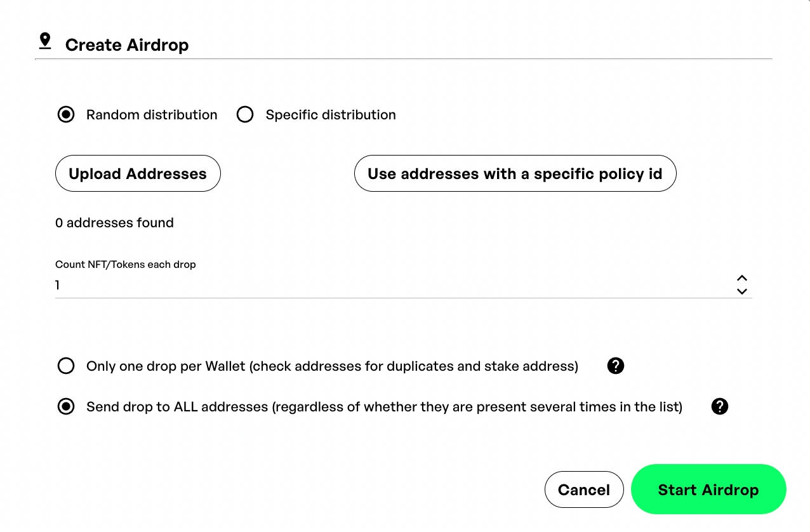Click Use addresses with a specific policy id
Screen dimensions: 810x532
click(x=515, y=173)
